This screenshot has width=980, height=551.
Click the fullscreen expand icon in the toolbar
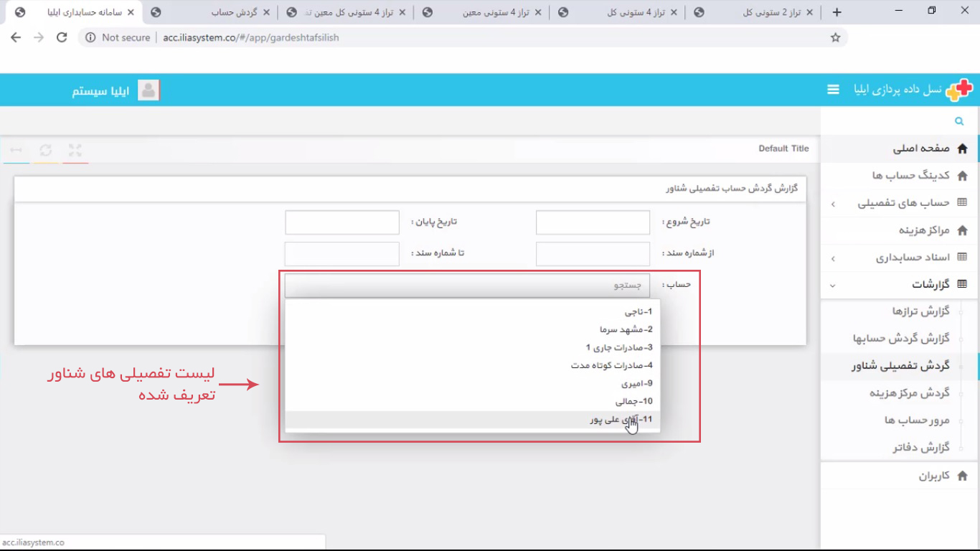coord(75,150)
